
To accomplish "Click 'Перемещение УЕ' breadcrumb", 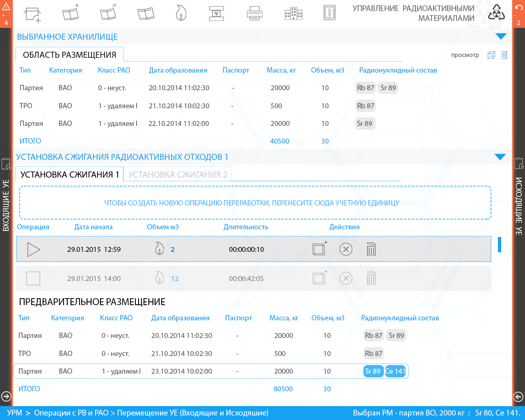I will (193, 413).
